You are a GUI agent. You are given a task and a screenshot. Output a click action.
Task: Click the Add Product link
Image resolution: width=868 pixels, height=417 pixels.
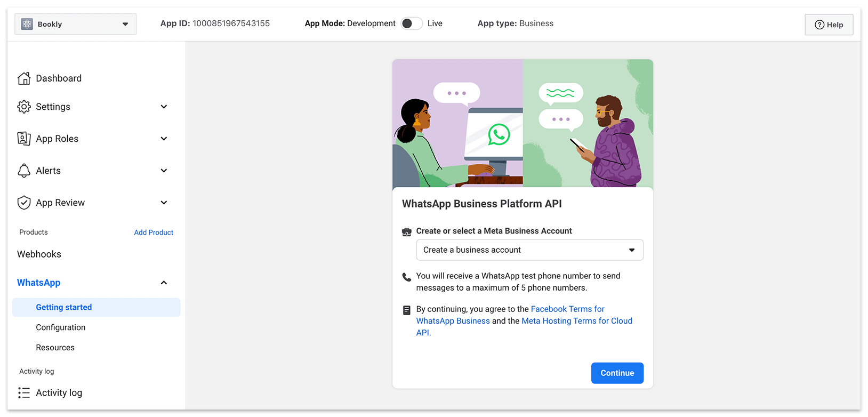[154, 232]
